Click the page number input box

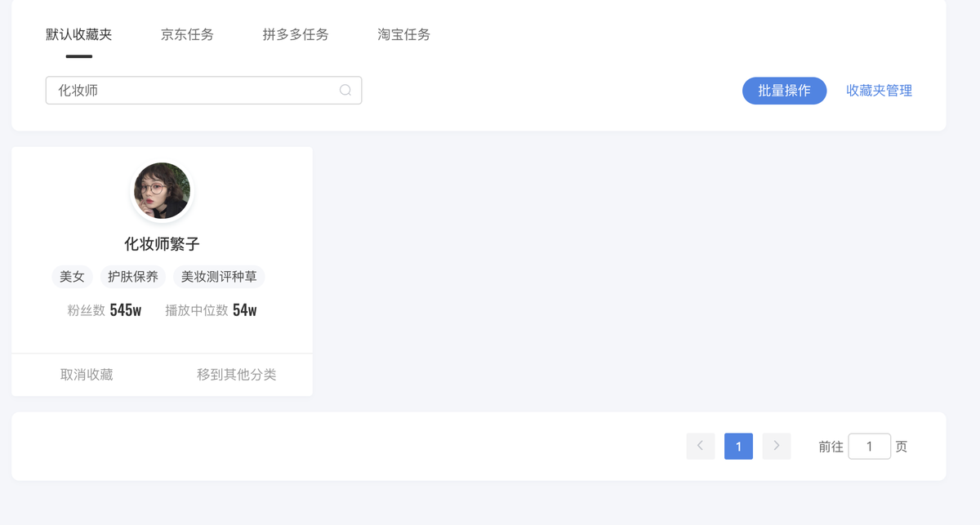(x=869, y=447)
